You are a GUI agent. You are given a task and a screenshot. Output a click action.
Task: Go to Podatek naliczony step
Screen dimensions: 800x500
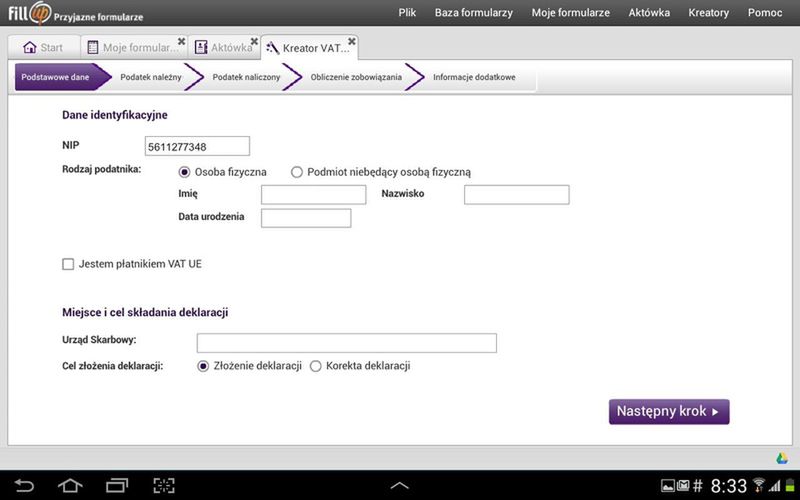(x=246, y=77)
